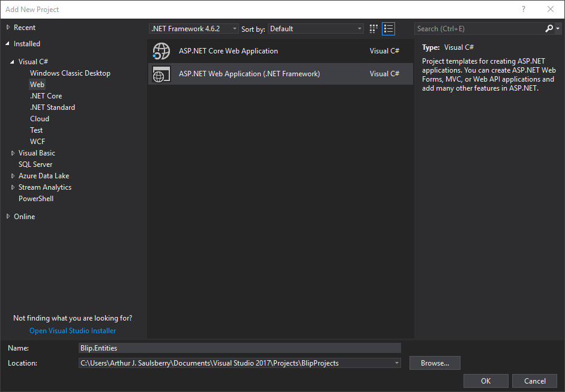Click the Cancel button
Image resolution: width=565 pixels, height=392 pixels.
(x=535, y=381)
